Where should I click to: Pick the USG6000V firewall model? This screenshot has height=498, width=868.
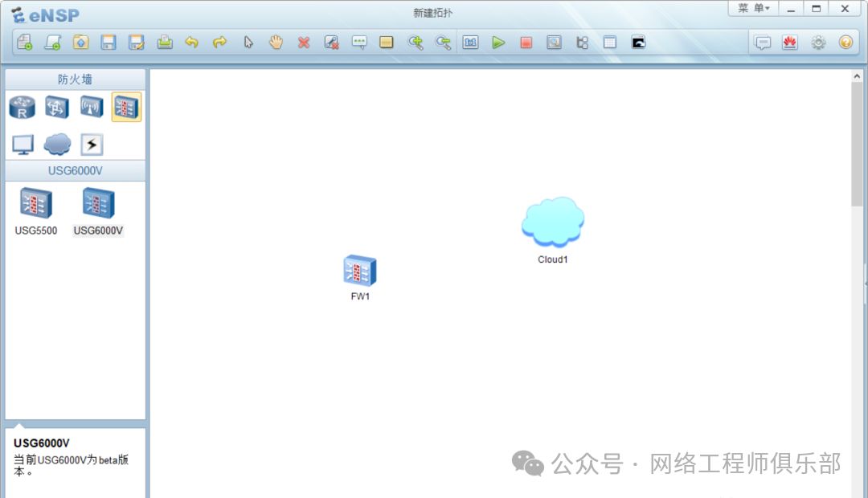click(98, 212)
